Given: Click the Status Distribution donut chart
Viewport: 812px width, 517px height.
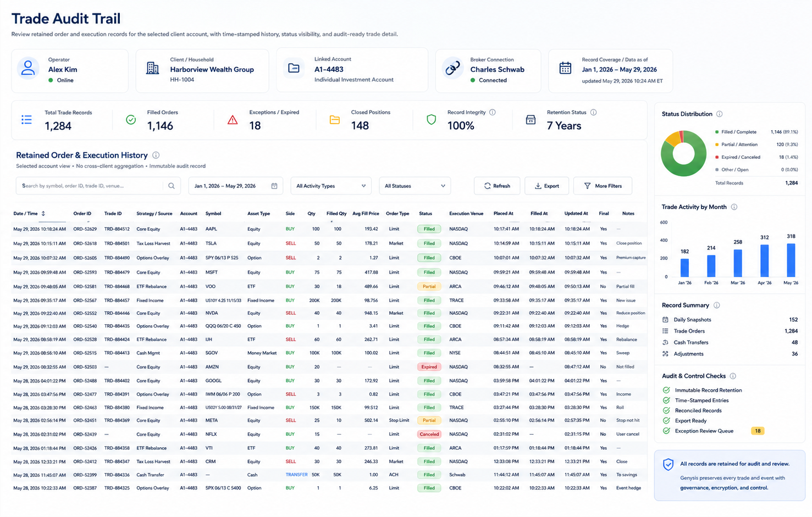Looking at the screenshot, I should click(683, 153).
